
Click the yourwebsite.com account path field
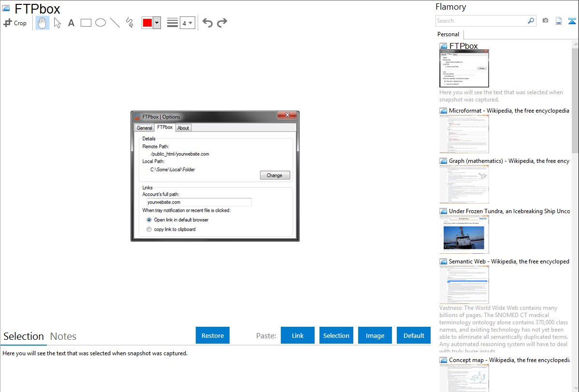click(x=199, y=202)
